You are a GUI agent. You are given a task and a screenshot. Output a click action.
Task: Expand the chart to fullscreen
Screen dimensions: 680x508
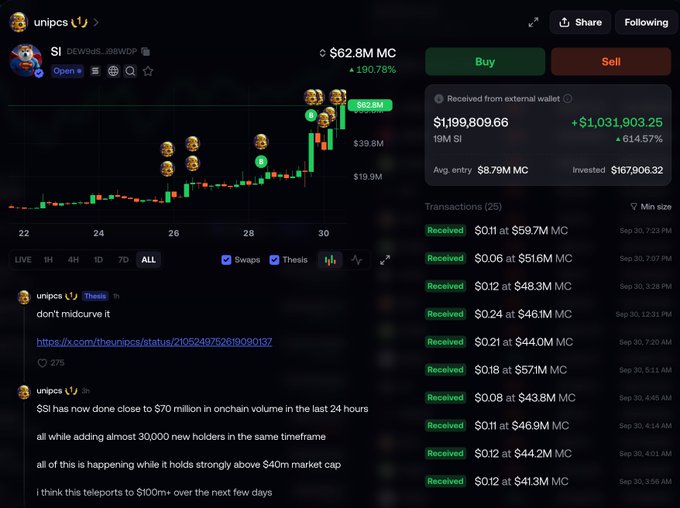click(385, 260)
